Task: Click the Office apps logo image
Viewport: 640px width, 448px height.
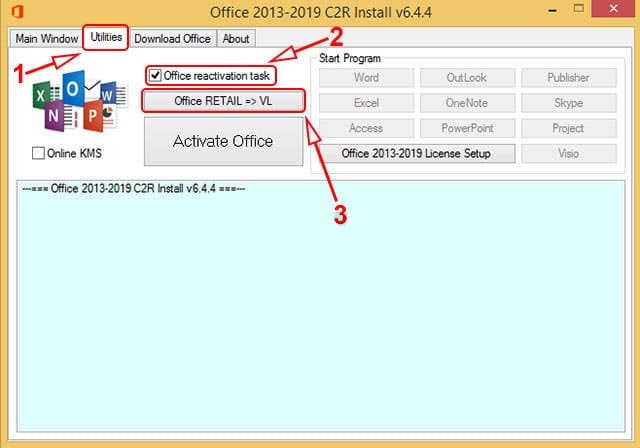Action: [80, 101]
